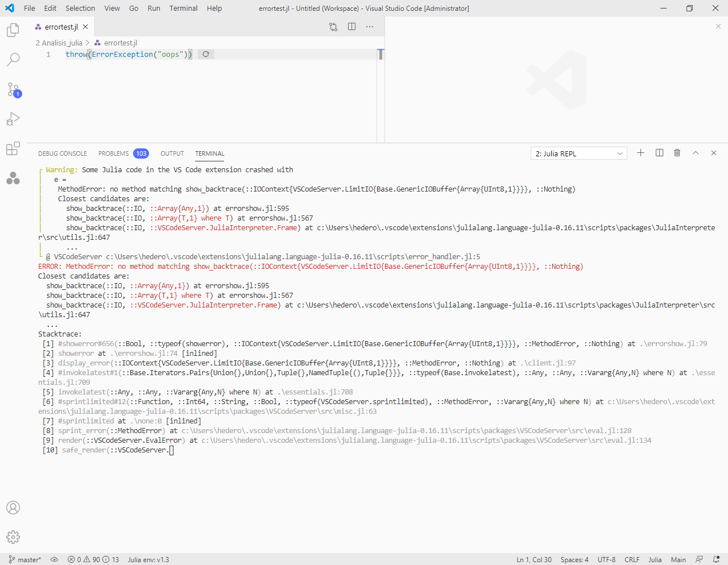728x565 pixels.
Task: Click the '2 Analisis_julia' breadcrumb
Action: click(59, 43)
